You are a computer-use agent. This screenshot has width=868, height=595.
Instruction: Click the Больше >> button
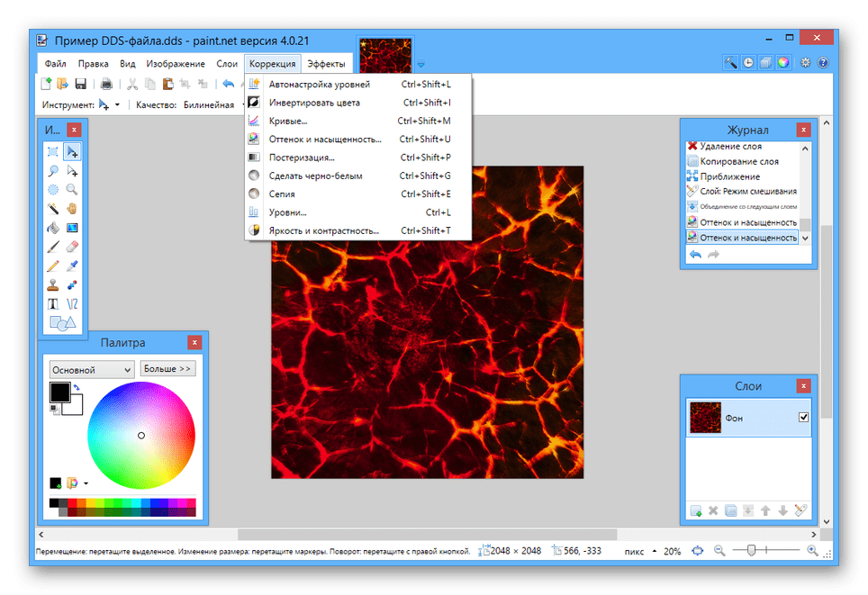click(167, 369)
